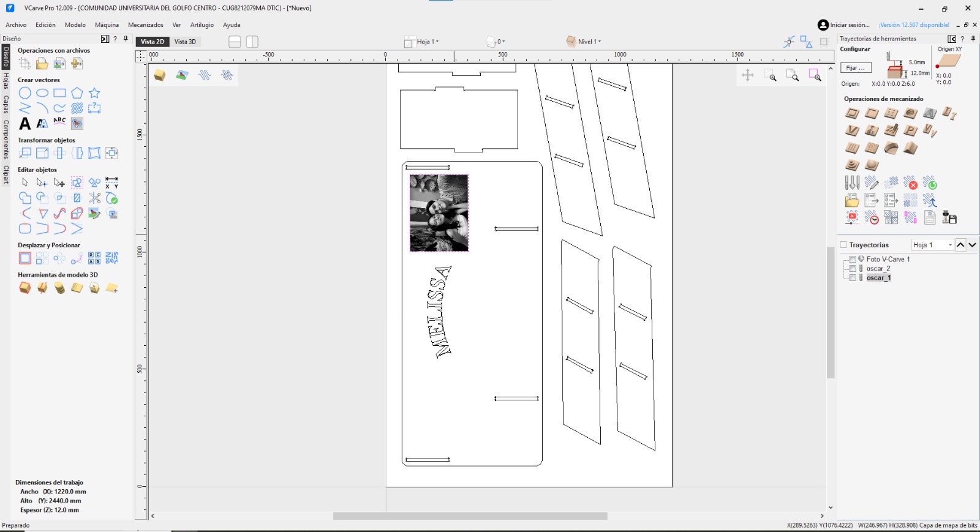980x532 pixels.
Task: Toggle the Trayectorias master checkbox
Action: 843,245
